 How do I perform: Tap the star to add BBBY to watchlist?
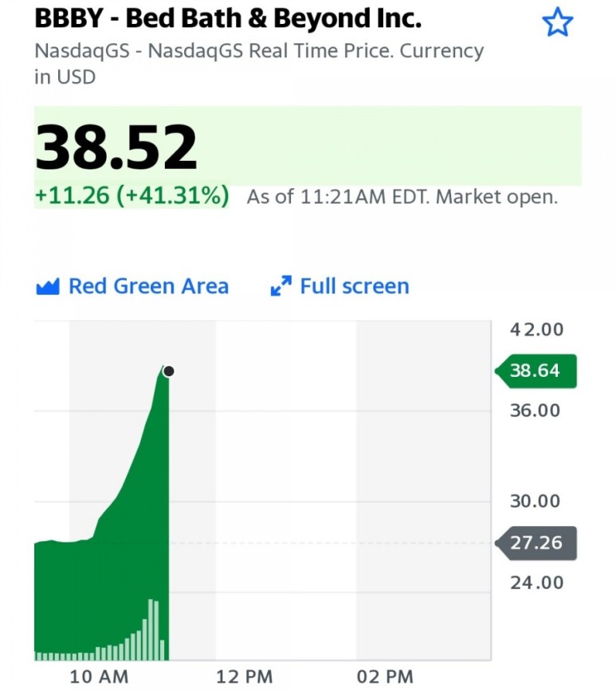(557, 22)
